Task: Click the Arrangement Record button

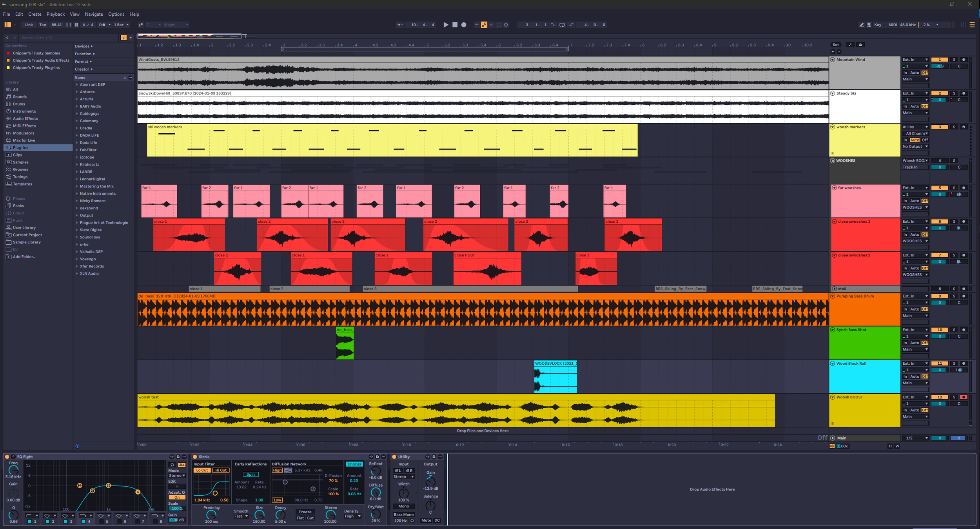Action: (464, 25)
